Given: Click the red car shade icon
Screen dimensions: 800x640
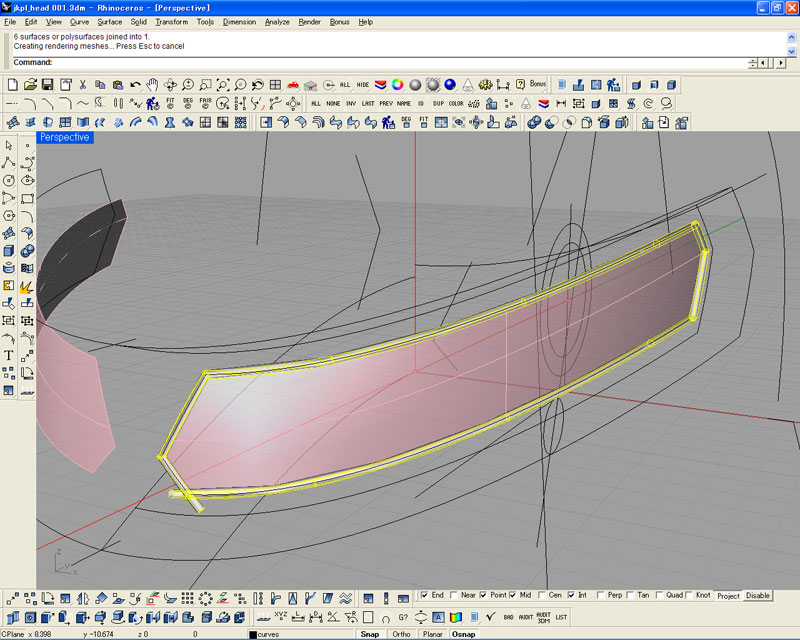Looking at the screenshot, I should (x=293, y=85).
